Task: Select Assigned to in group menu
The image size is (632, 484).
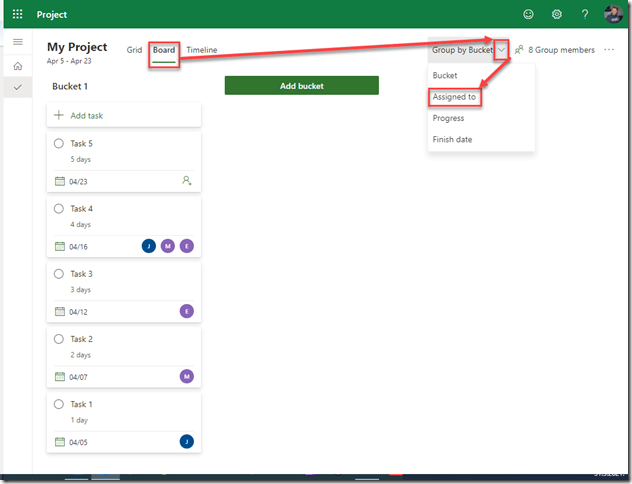Action: pos(454,97)
